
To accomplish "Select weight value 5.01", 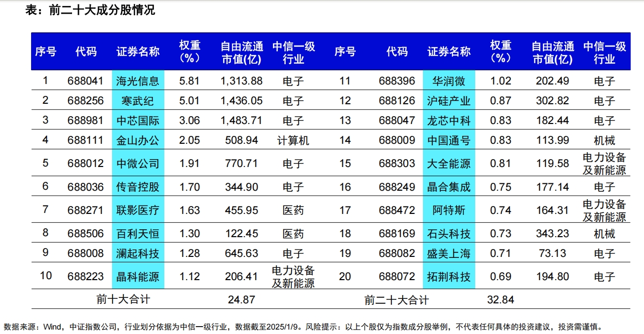I will 190,101.
